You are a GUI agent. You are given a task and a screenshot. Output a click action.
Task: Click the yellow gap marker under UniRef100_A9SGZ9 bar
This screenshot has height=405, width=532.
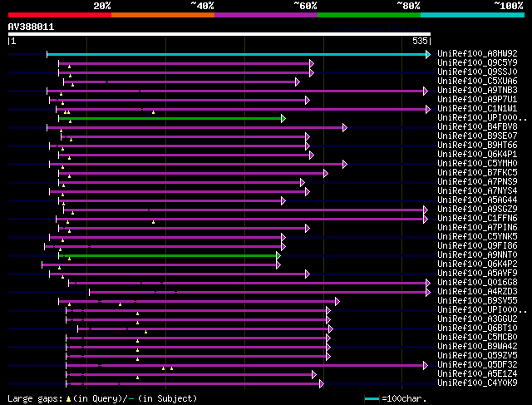[x=72, y=213]
